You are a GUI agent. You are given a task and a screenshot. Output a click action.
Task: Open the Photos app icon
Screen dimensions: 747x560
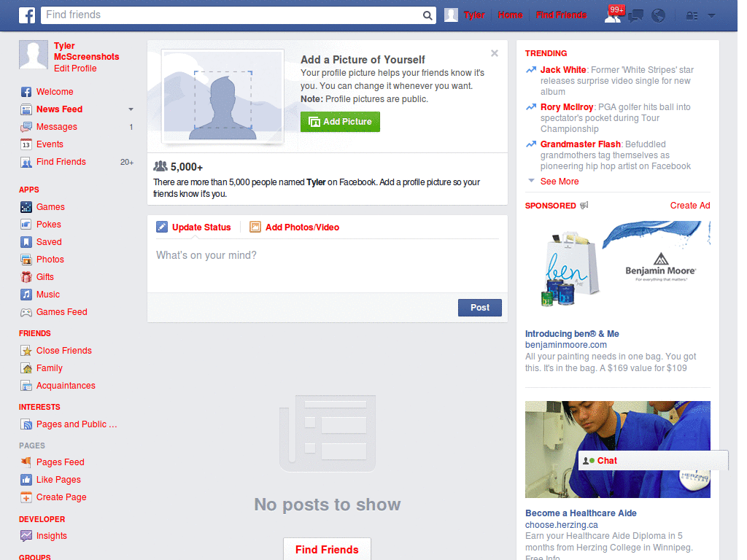[26, 260]
